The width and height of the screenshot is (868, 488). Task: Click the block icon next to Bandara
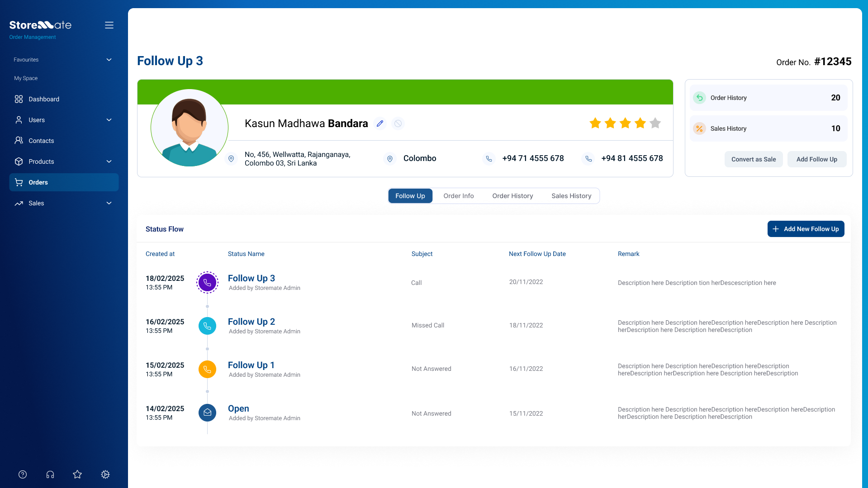(x=398, y=123)
